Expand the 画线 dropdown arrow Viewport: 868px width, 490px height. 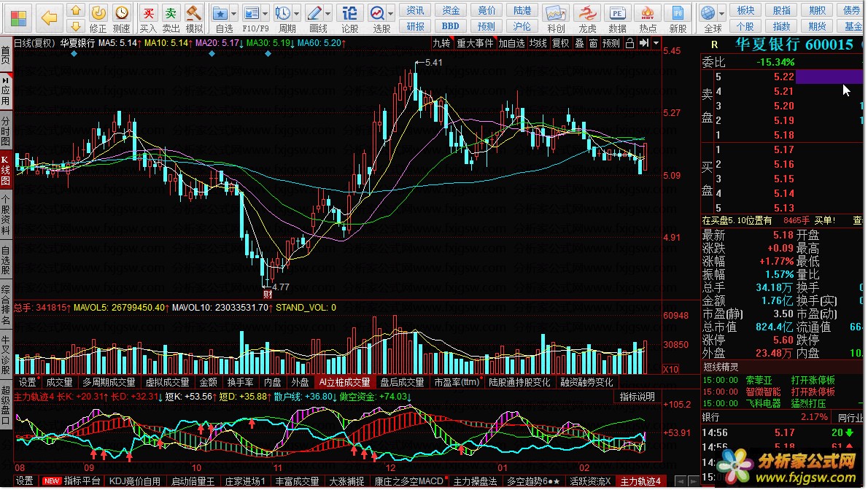click(329, 12)
